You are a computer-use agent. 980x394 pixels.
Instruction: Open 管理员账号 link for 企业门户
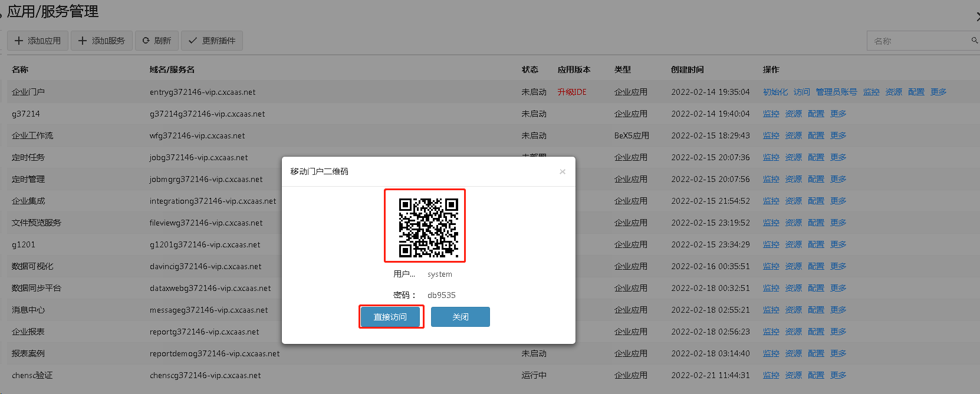(837, 92)
